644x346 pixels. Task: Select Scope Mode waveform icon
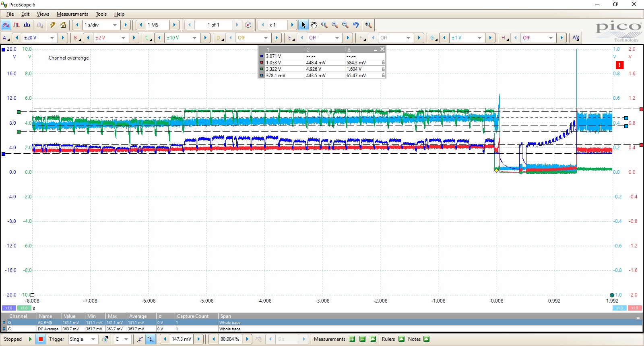click(x=6, y=25)
